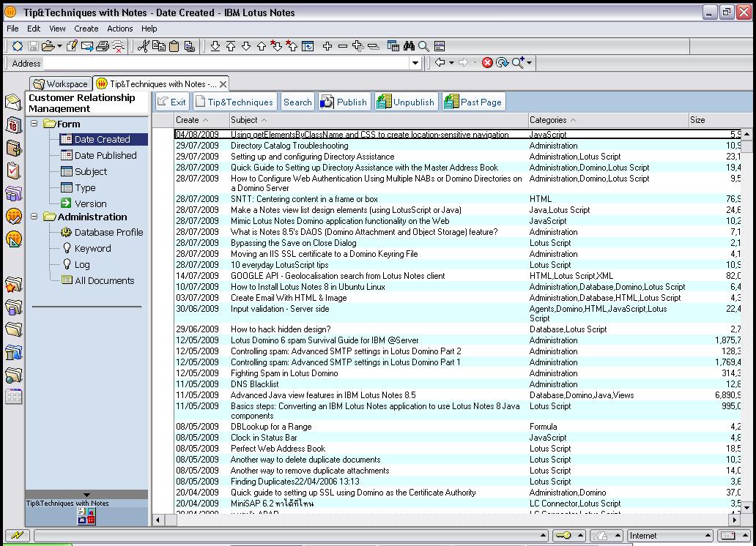
Task: Click the Edit Document pencil icon
Action: click(72, 46)
